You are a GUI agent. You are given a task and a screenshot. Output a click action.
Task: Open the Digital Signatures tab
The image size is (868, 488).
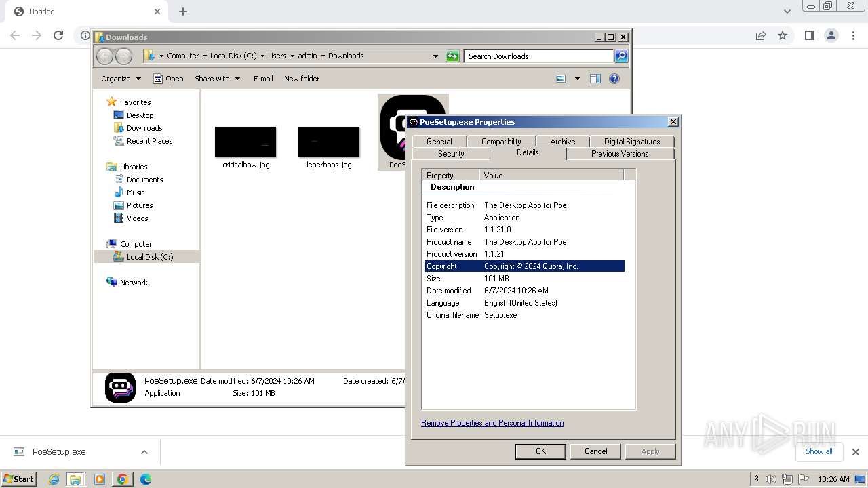click(x=632, y=141)
